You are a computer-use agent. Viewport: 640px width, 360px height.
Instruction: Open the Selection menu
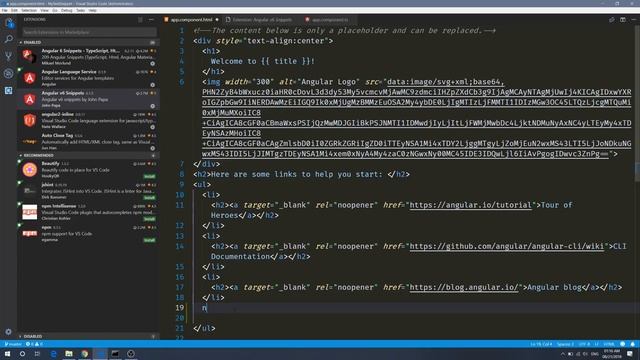(29, 10)
